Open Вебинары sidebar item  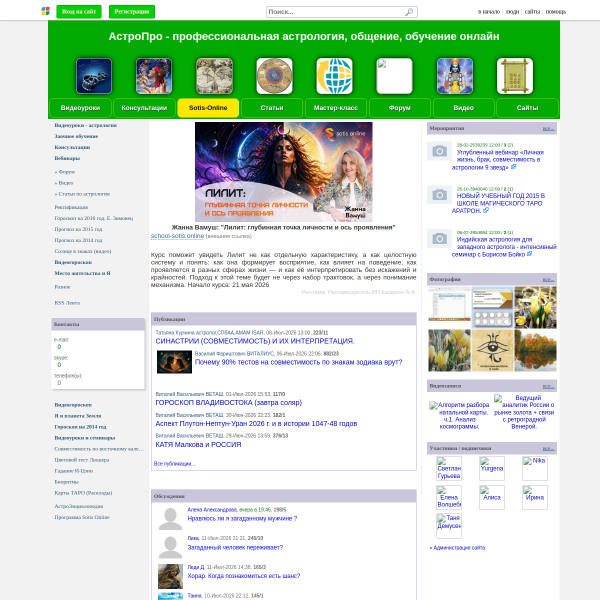click(x=67, y=158)
